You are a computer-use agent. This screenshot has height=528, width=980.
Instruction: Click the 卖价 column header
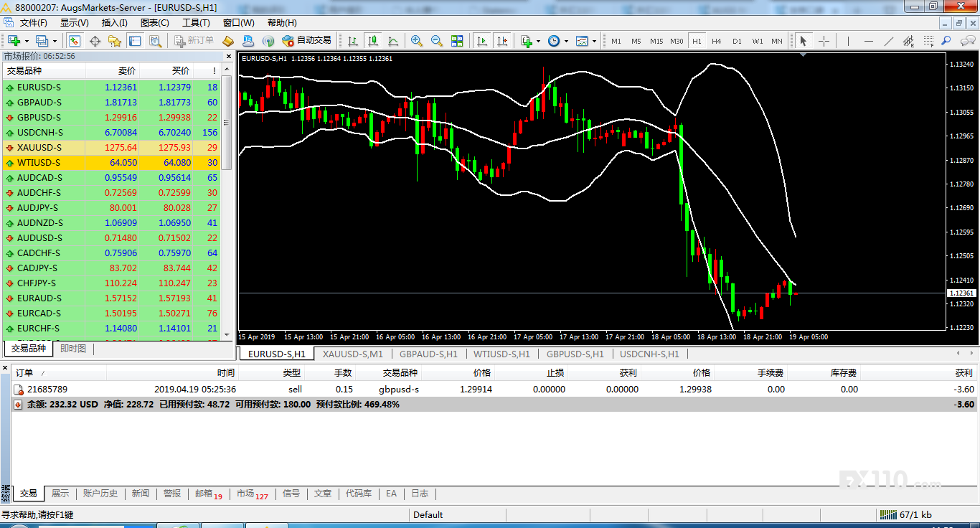point(126,71)
